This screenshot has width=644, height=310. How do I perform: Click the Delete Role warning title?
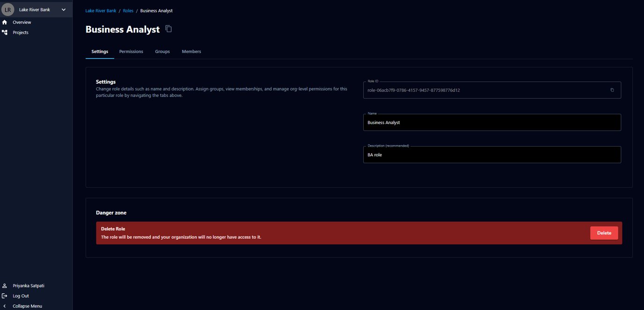[113, 229]
